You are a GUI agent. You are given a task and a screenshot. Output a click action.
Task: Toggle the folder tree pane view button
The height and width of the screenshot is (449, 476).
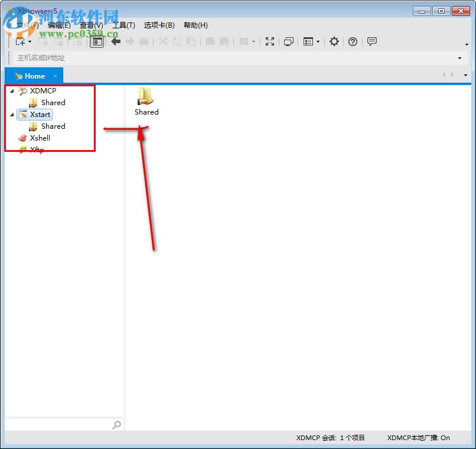pyautogui.click(x=97, y=41)
